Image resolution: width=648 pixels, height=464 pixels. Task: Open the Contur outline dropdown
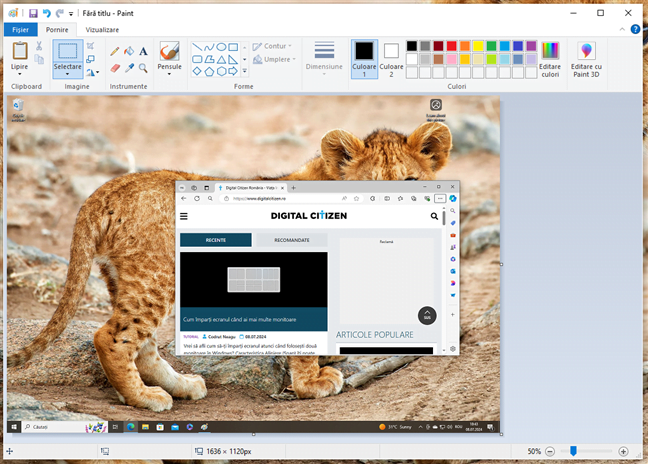click(x=273, y=46)
